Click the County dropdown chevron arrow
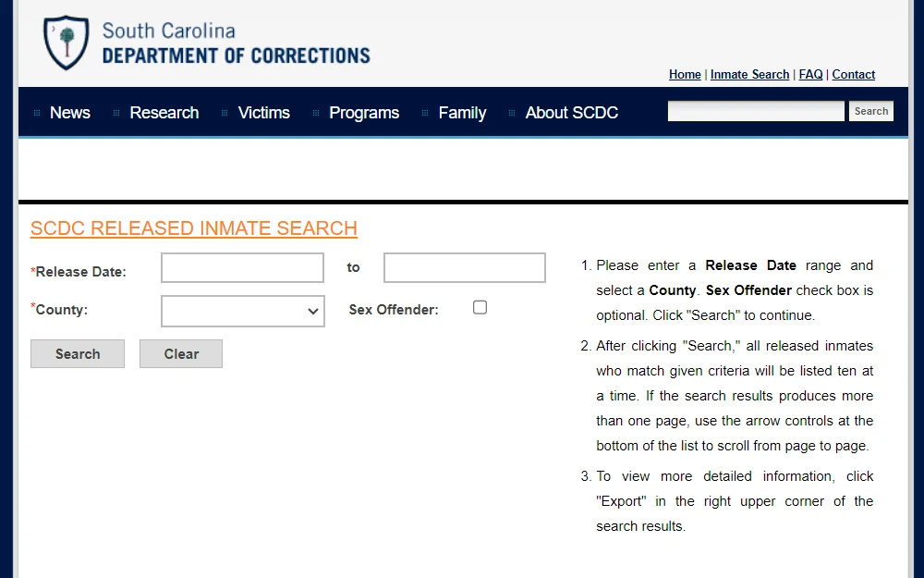 pos(313,312)
